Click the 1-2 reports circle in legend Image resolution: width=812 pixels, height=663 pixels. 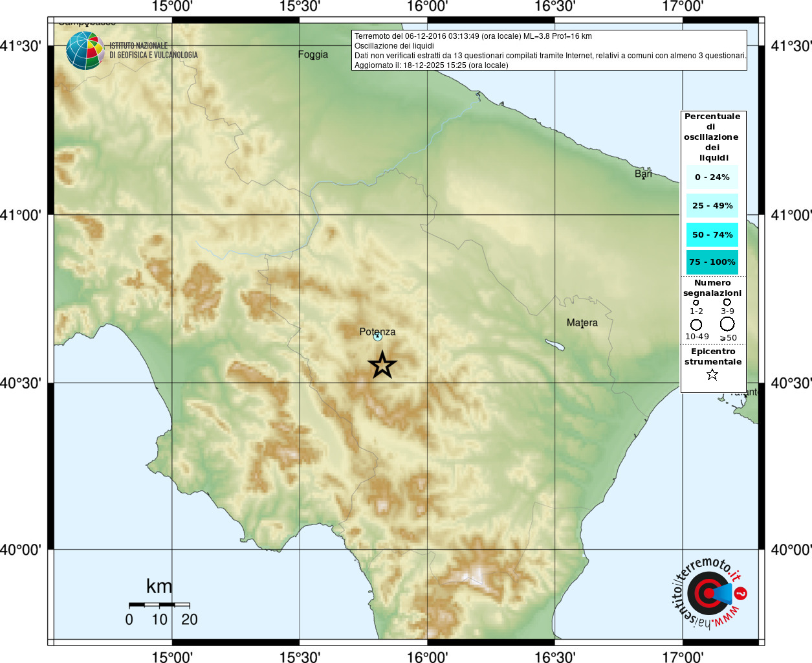(x=696, y=302)
